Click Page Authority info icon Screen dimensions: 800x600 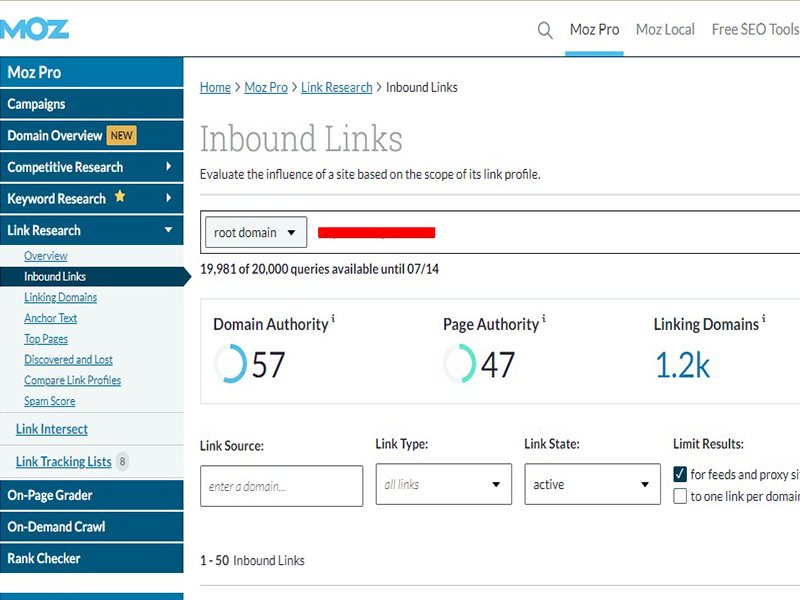544,320
